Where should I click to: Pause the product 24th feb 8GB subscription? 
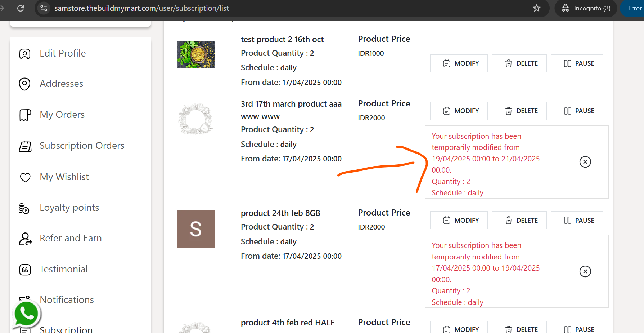577,220
